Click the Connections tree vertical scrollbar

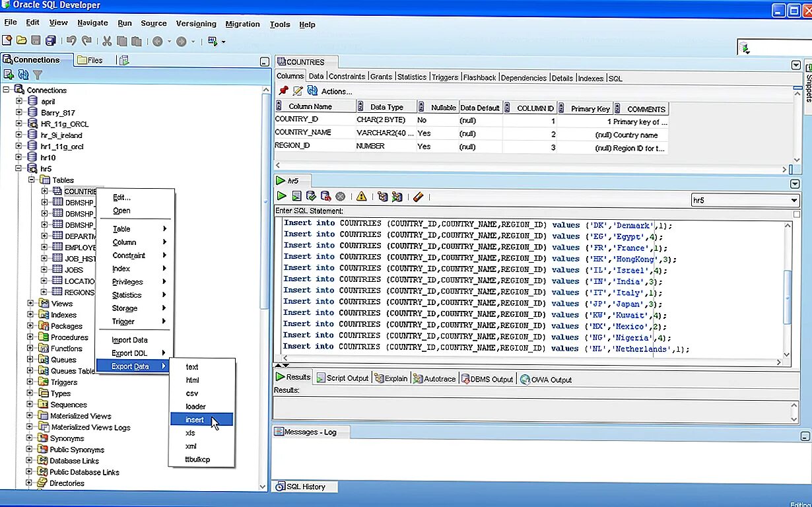pos(264,287)
